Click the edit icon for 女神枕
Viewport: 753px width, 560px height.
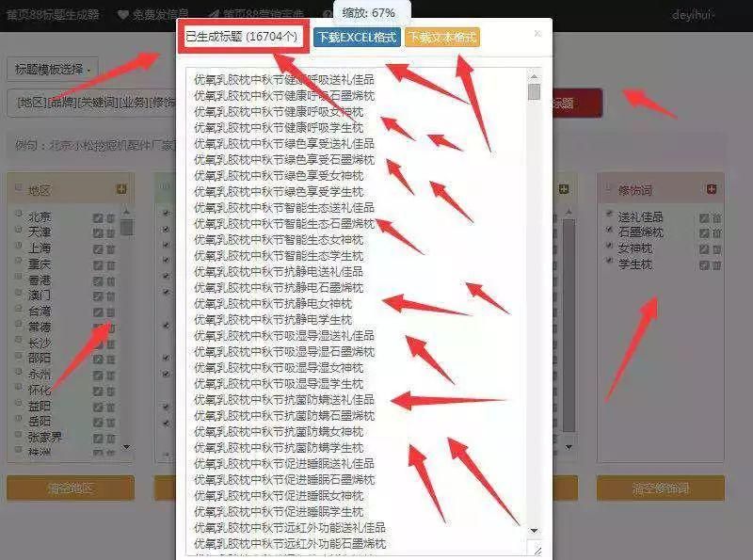[x=704, y=249]
